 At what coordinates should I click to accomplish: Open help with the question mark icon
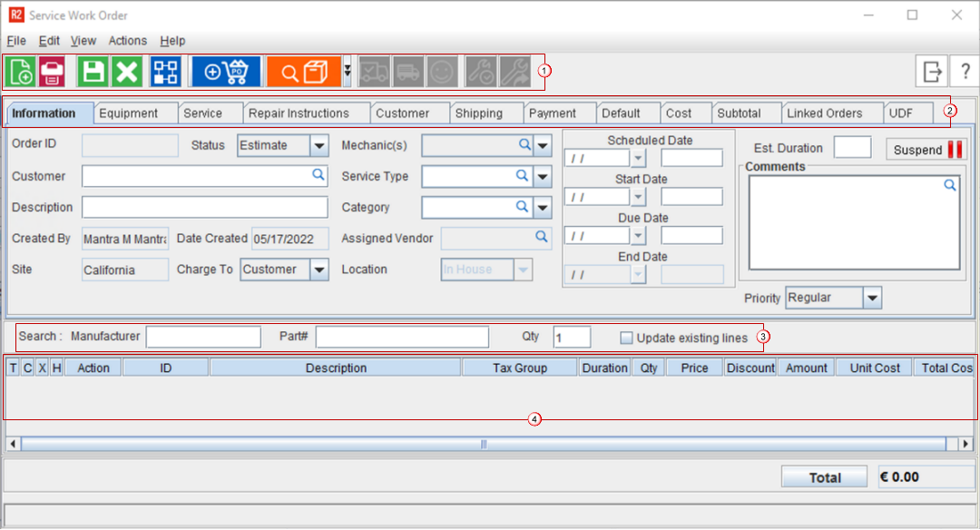964,72
